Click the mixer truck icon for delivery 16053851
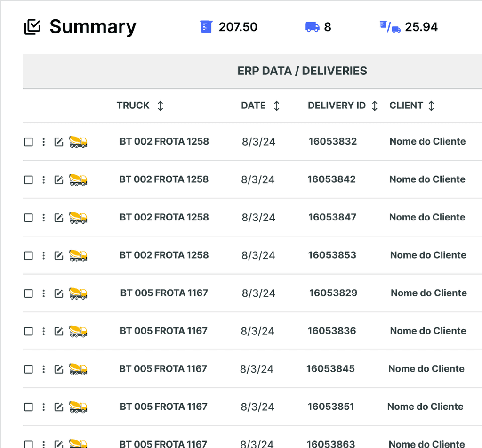 click(x=78, y=407)
